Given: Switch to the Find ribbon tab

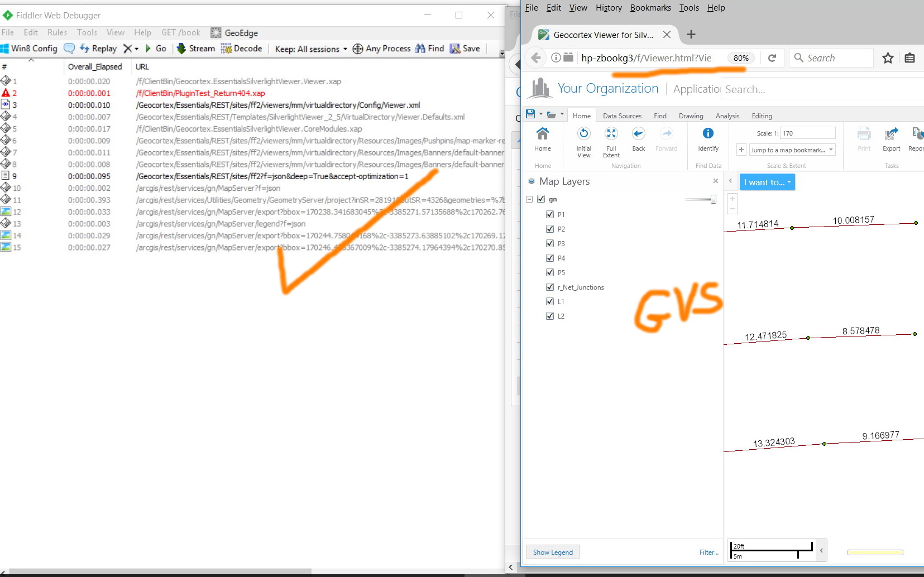Looking at the screenshot, I should 660,116.
